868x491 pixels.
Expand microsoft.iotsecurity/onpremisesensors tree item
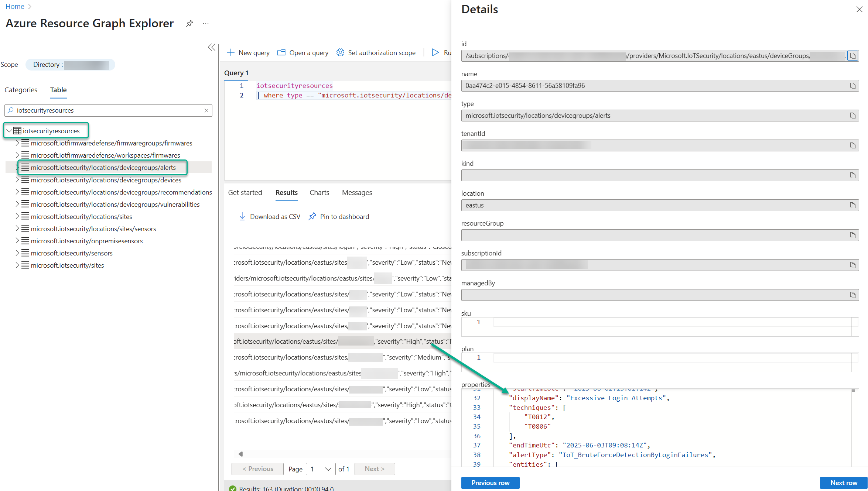click(x=17, y=241)
